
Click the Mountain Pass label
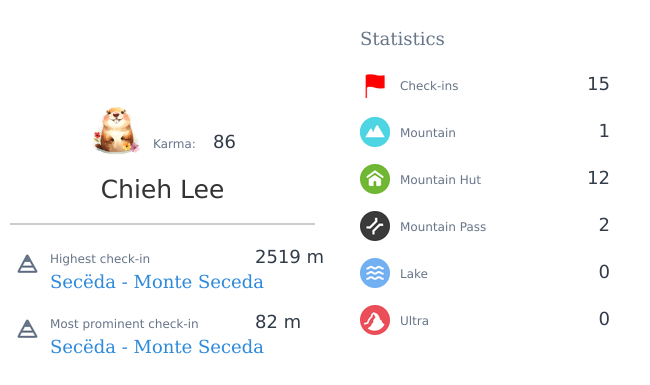tap(443, 227)
